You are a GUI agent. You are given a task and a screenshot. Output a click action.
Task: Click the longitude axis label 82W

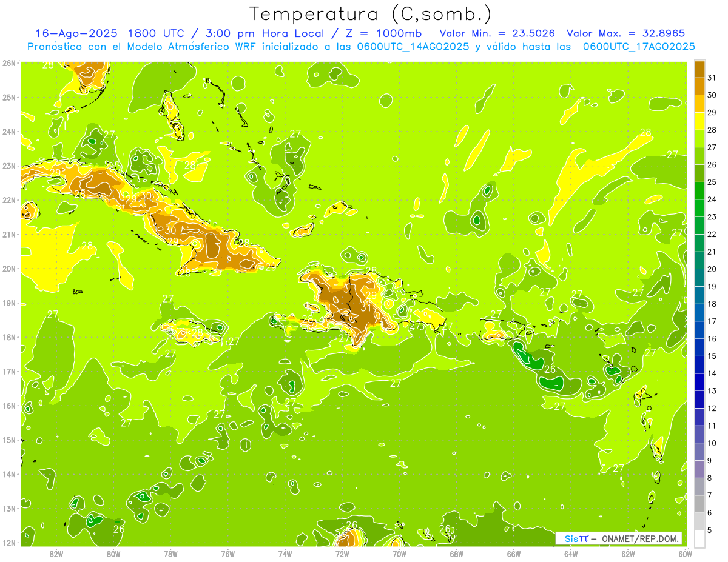tap(56, 554)
